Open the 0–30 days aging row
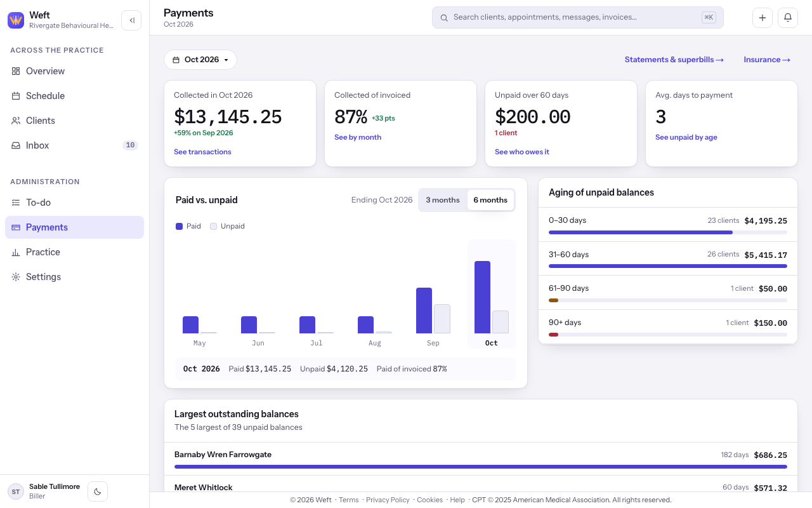Viewport: 812px width, 508px height. pos(668,225)
